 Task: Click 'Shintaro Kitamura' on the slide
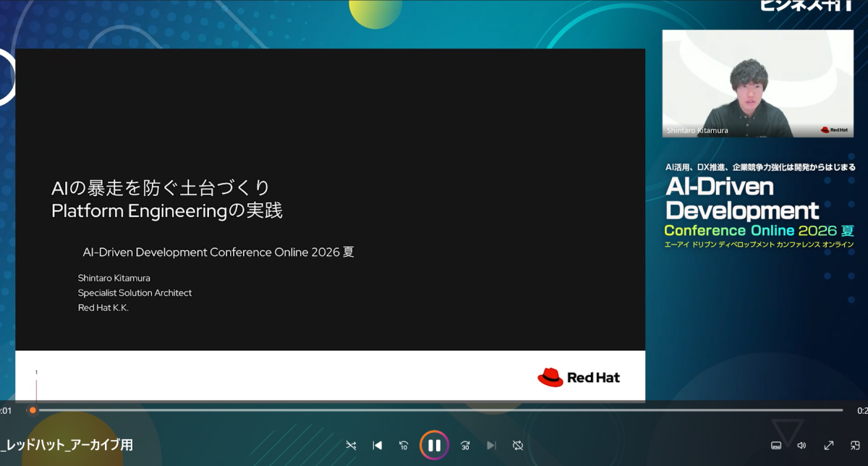[114, 278]
